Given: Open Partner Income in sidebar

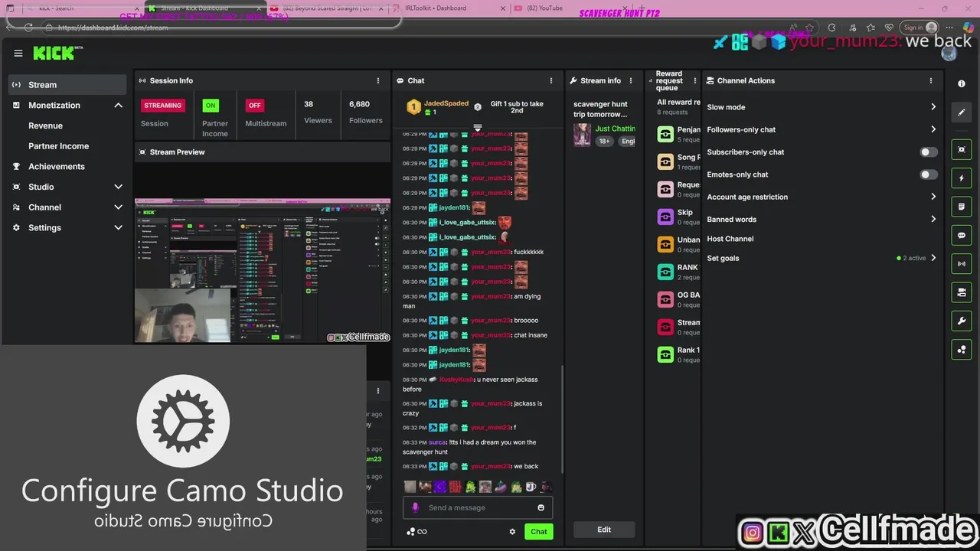Looking at the screenshot, I should [x=59, y=146].
